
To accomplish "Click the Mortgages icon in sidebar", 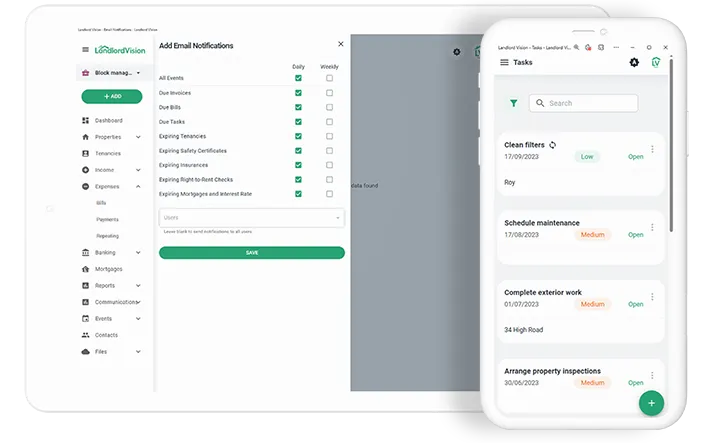I will pyautogui.click(x=85, y=269).
